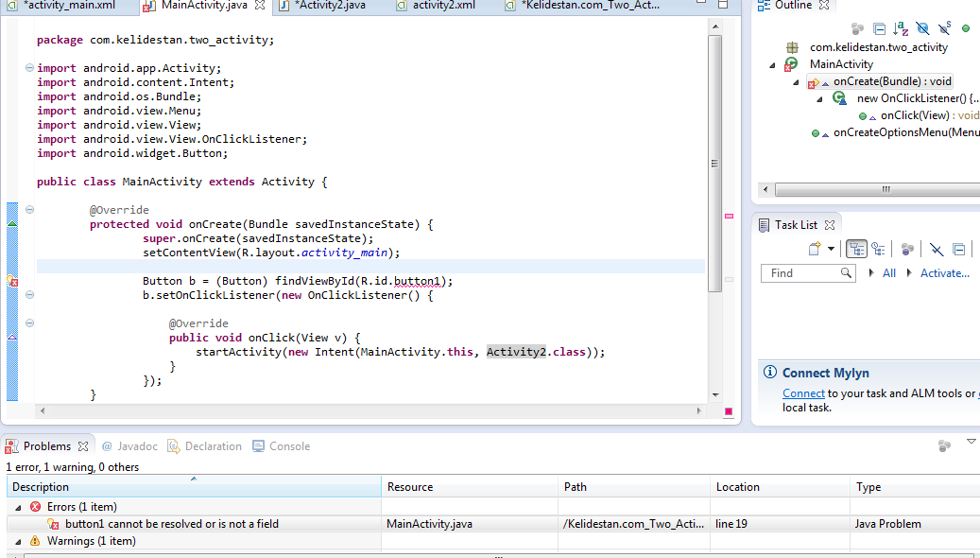Close the Outline view
This screenshot has width=980, height=558.
pos(824,6)
